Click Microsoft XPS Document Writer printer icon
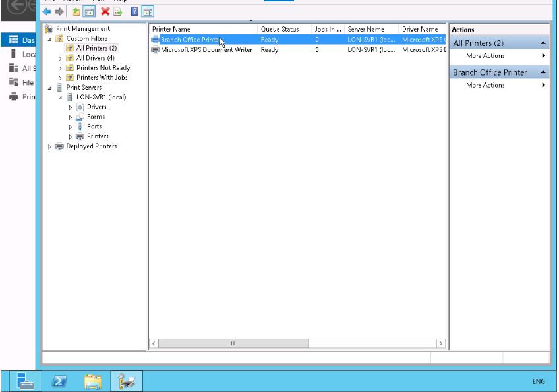The height and width of the screenshot is (392, 559). coord(155,50)
